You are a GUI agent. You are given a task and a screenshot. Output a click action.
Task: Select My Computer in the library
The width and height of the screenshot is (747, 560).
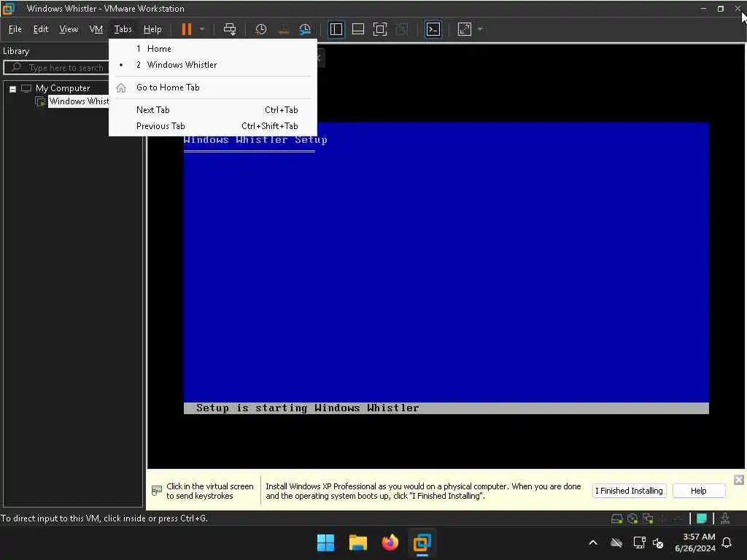click(63, 88)
